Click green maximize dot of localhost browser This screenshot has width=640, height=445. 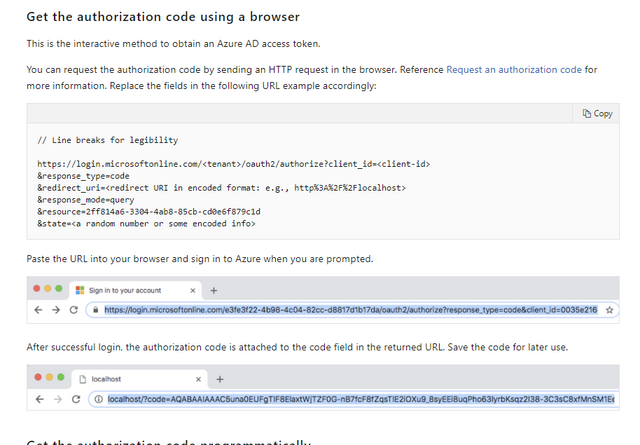pos(61,377)
